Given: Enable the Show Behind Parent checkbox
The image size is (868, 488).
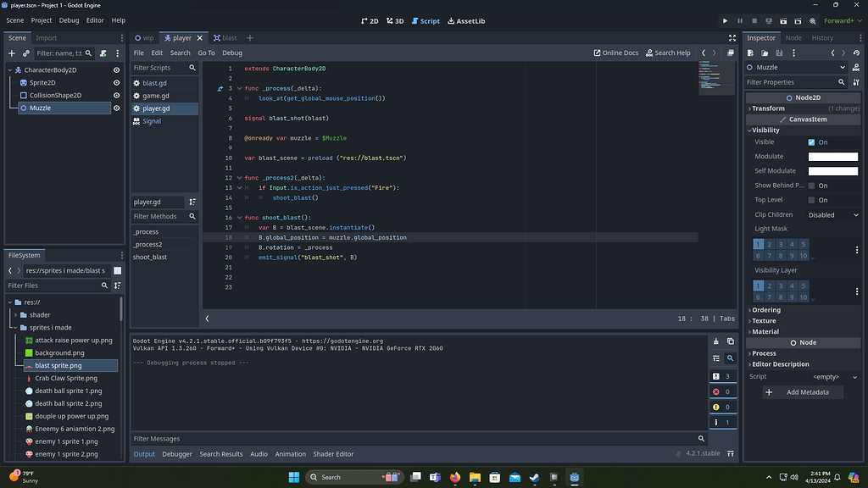Looking at the screenshot, I should pyautogui.click(x=811, y=186).
